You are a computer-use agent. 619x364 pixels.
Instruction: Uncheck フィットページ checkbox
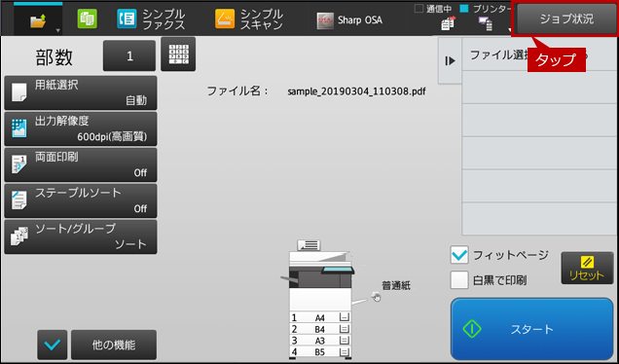point(459,255)
